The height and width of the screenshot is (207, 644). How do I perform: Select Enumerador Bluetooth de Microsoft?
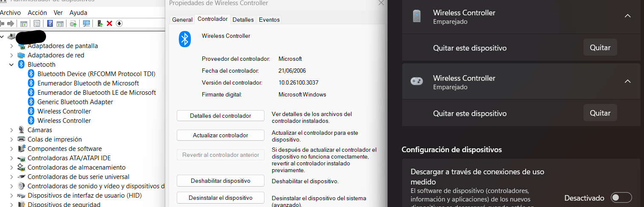(88, 83)
